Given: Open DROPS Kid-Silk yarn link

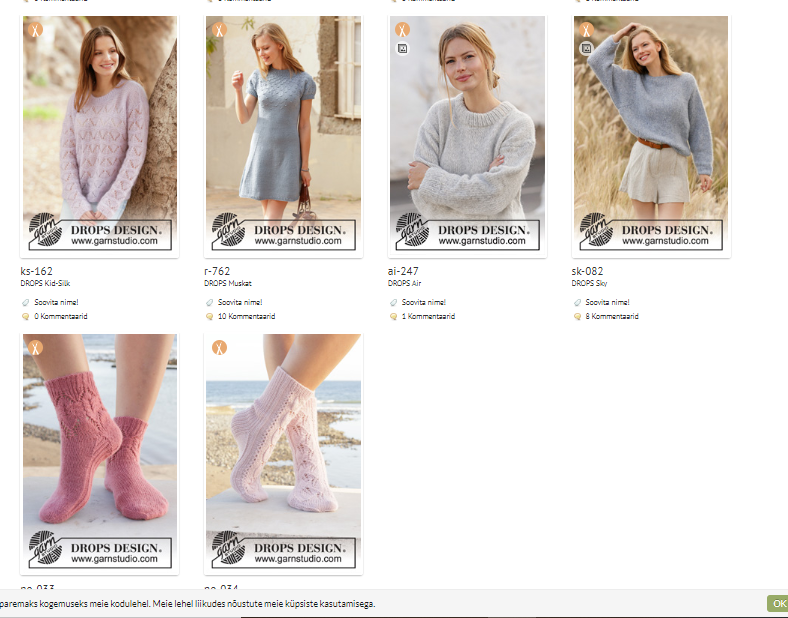Looking at the screenshot, I should [45, 283].
